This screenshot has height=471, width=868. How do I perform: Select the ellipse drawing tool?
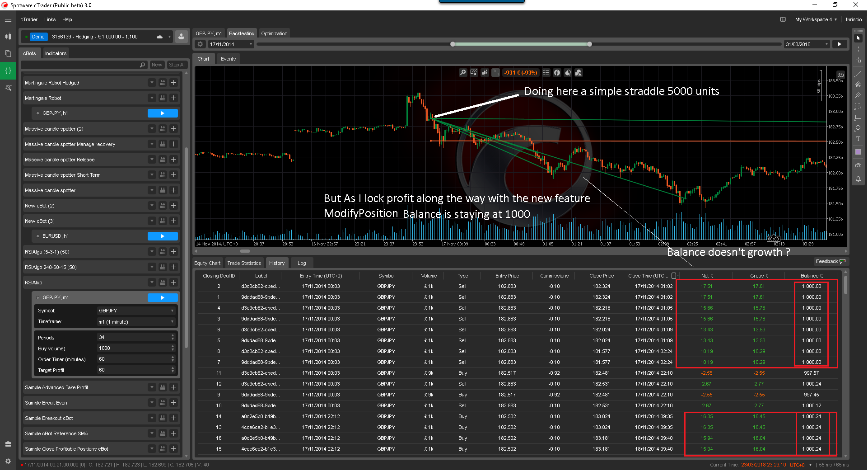858,128
